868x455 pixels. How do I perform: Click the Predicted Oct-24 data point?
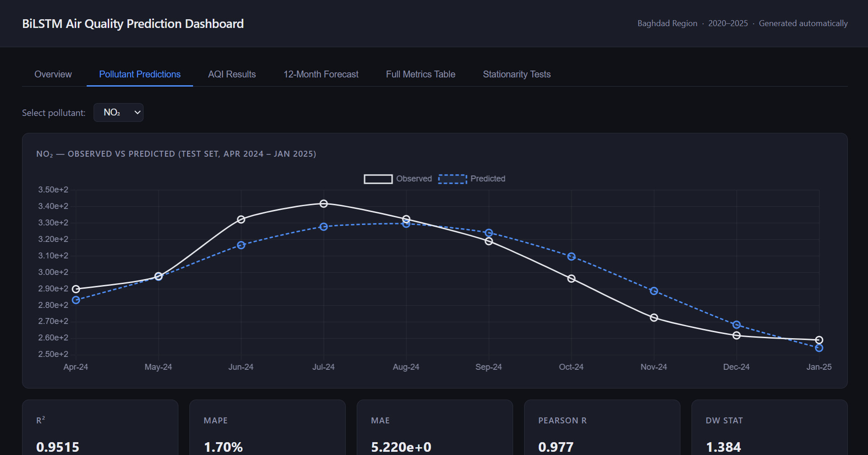point(571,257)
